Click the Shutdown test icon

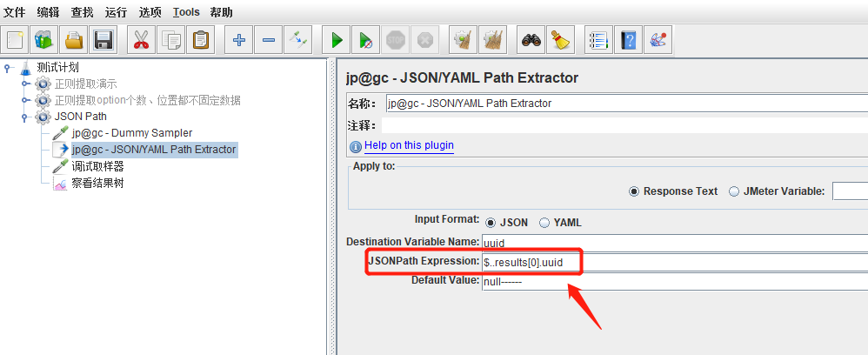pyautogui.click(x=424, y=40)
